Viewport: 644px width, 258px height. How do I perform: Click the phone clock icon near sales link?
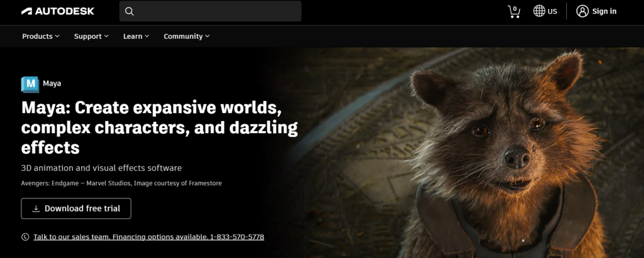[x=25, y=237]
